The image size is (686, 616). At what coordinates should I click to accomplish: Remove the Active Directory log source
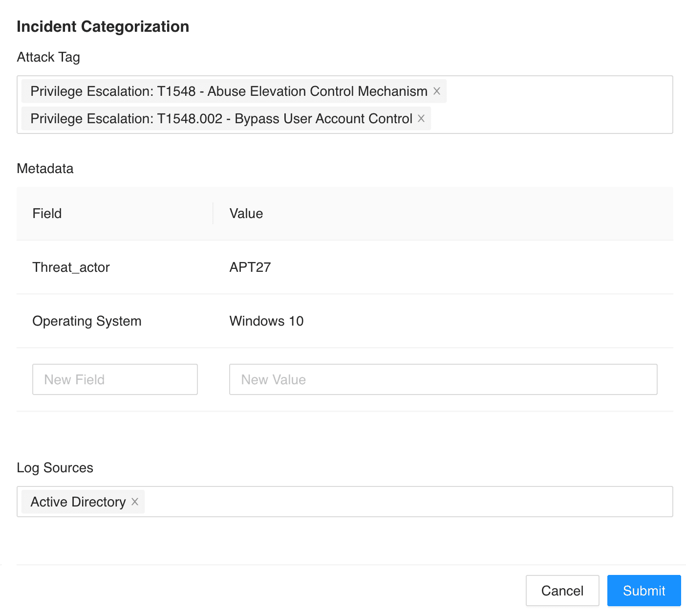click(135, 502)
